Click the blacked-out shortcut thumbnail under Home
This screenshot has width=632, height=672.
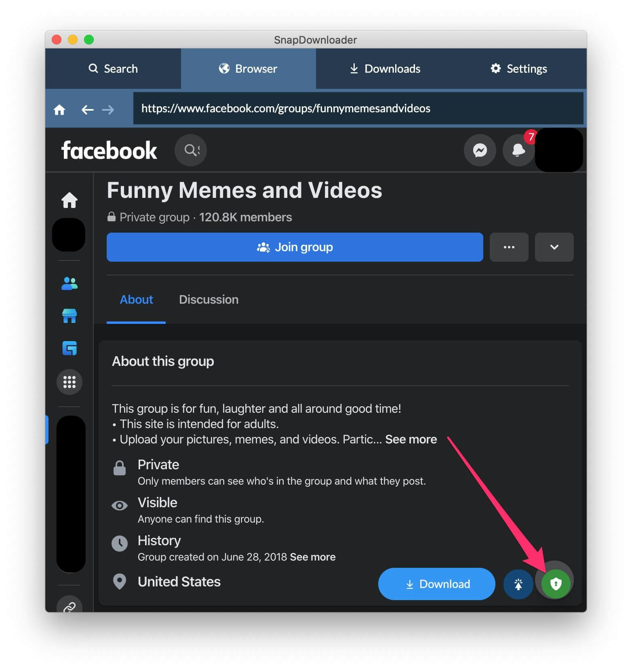[x=69, y=235]
